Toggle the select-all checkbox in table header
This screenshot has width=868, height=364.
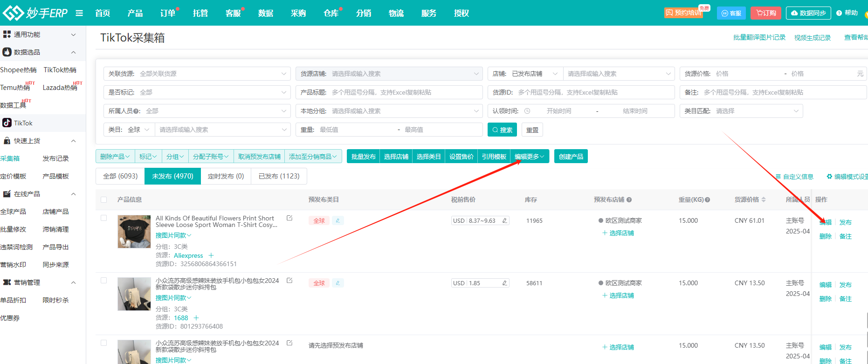(104, 200)
